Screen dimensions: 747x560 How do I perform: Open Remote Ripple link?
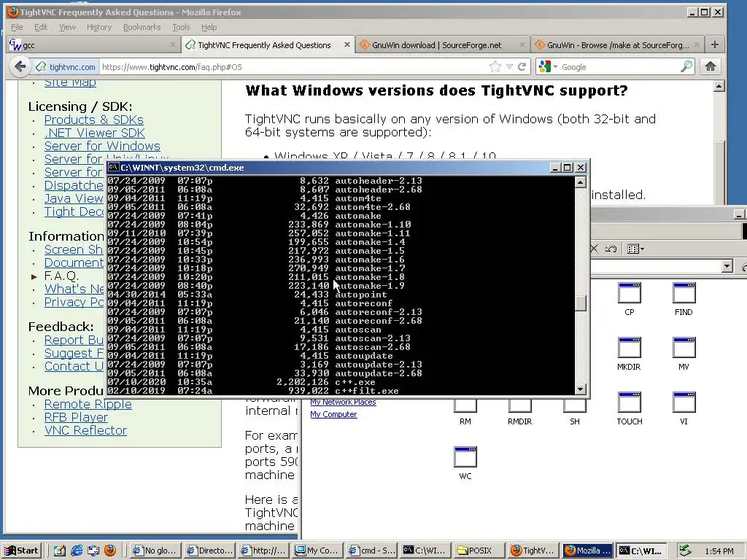click(x=88, y=404)
